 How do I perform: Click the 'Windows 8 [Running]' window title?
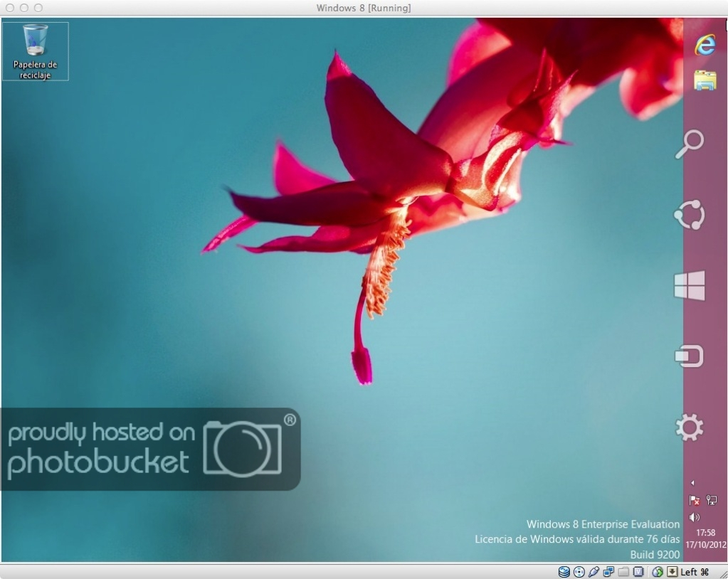364,8
